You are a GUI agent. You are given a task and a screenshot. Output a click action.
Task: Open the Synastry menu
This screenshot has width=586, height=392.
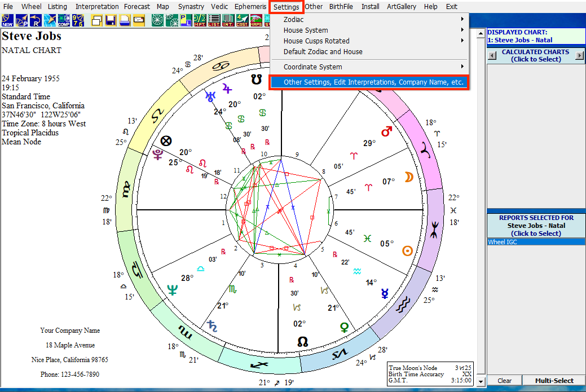click(191, 7)
